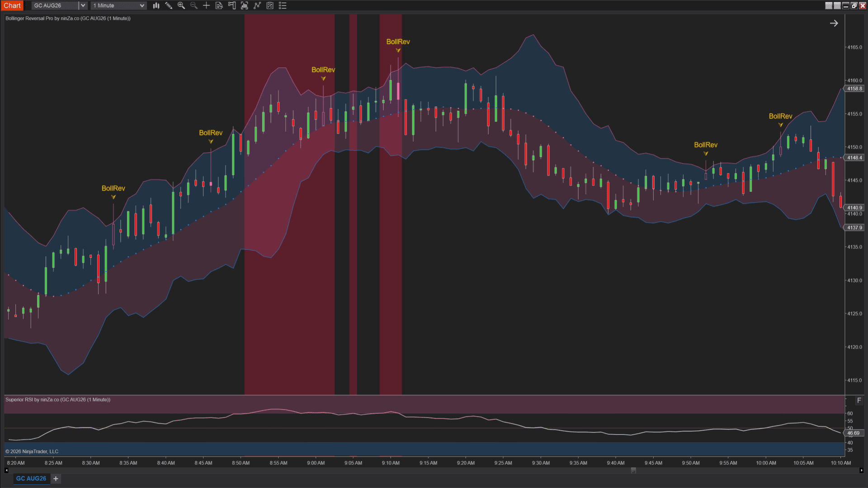The image size is (868, 488).
Task: Click the arrow to jump to latest bar
Action: [834, 23]
